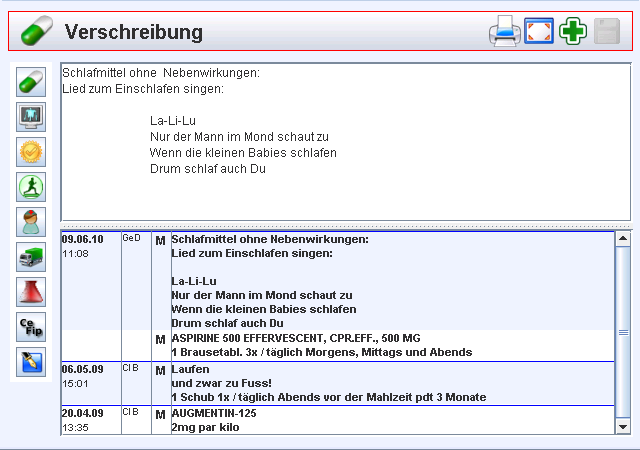Add a new prescription with green plus
Viewport: 640px width, 450px height.
573,32
